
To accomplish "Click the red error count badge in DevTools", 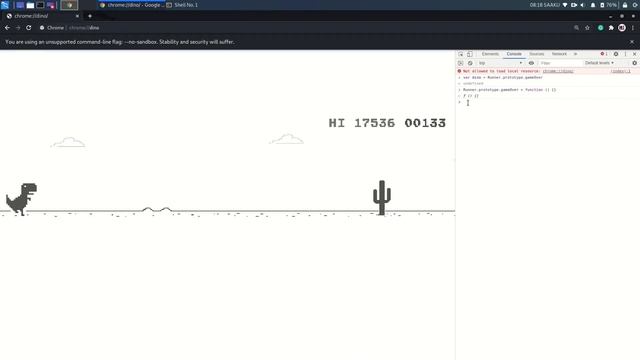I will (x=604, y=54).
